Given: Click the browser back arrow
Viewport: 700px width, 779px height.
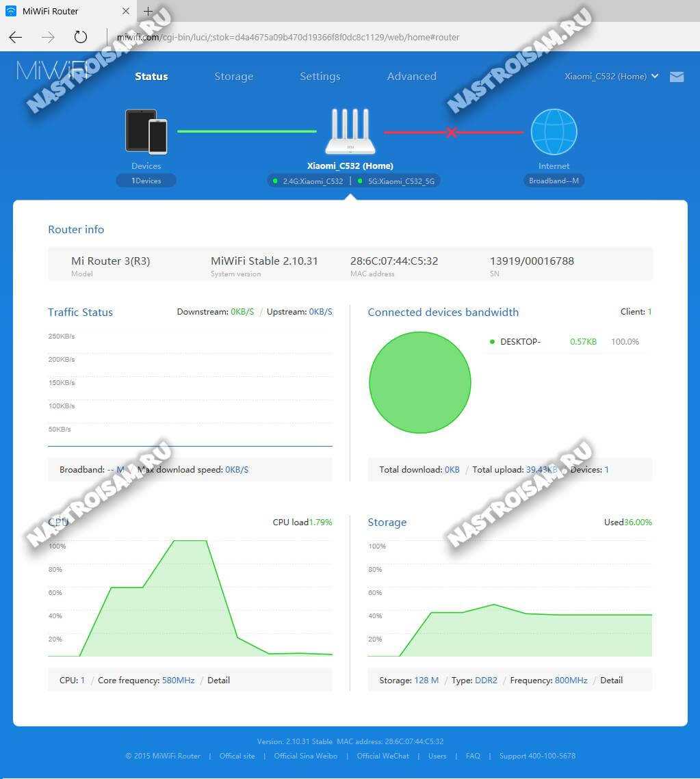Looking at the screenshot, I should pos(16,37).
